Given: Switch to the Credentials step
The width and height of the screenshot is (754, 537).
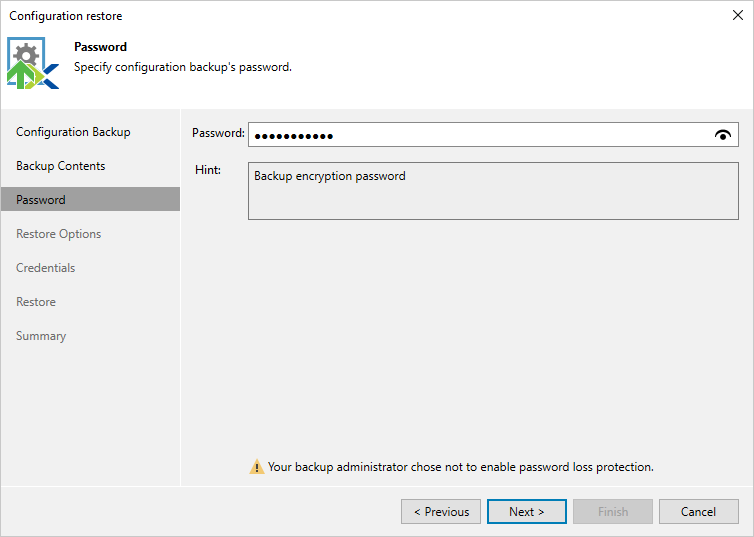Looking at the screenshot, I should (46, 268).
